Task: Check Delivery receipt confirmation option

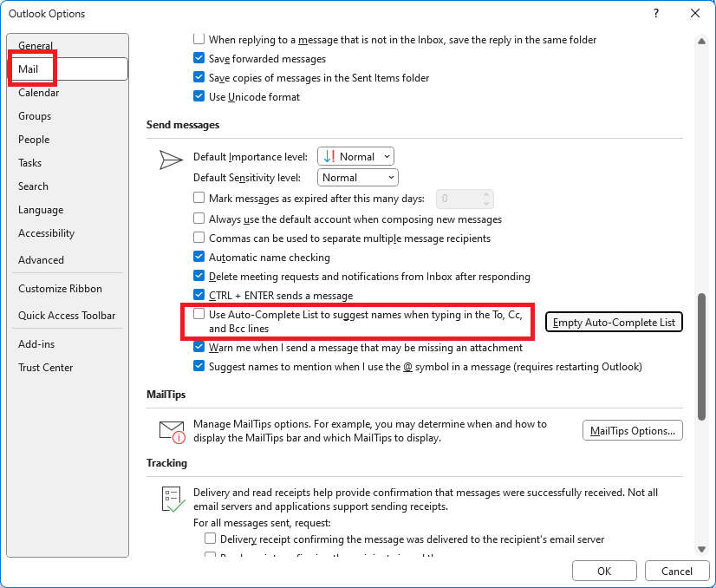Action: (210, 539)
